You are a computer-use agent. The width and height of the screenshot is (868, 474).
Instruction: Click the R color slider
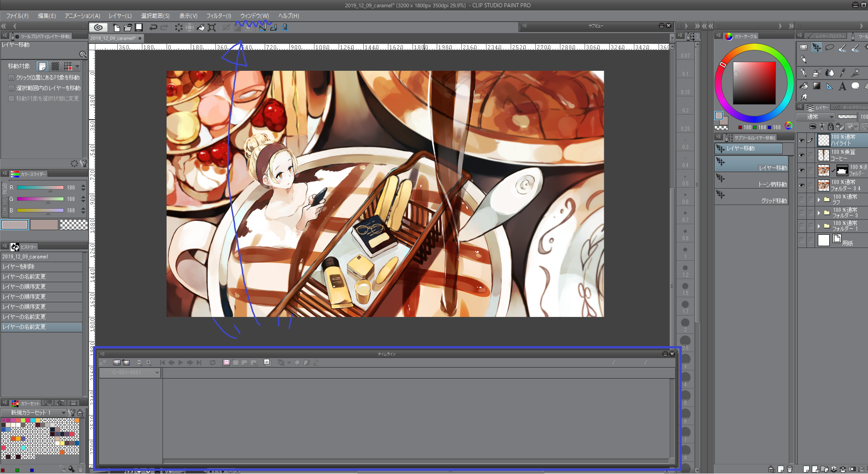(40, 188)
